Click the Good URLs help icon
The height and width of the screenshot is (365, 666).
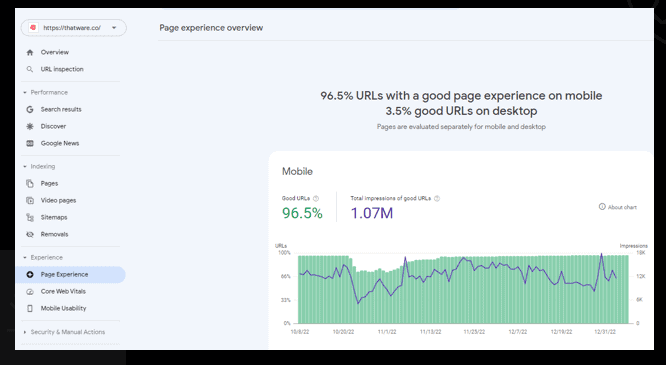click(x=316, y=198)
